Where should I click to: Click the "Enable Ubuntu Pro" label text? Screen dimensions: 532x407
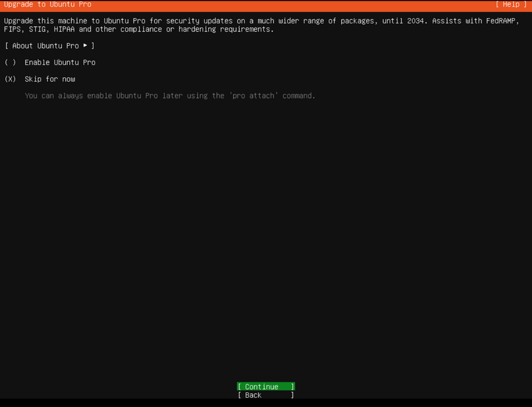(x=60, y=63)
